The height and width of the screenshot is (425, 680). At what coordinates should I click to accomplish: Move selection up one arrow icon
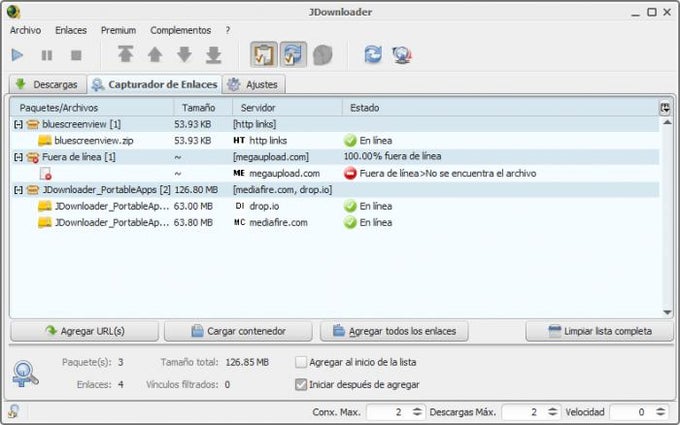[155, 55]
